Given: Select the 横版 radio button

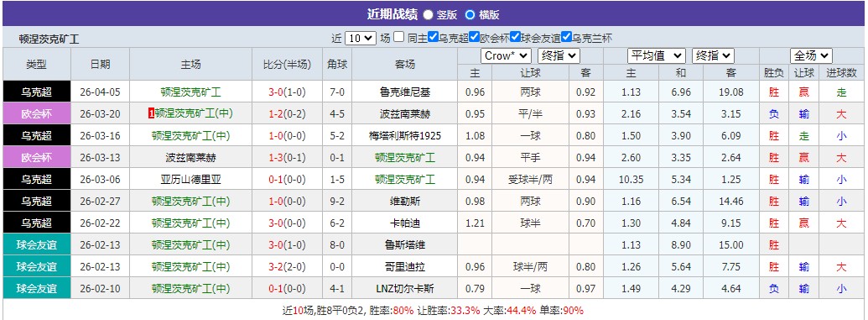Looking at the screenshot, I should [x=470, y=15].
